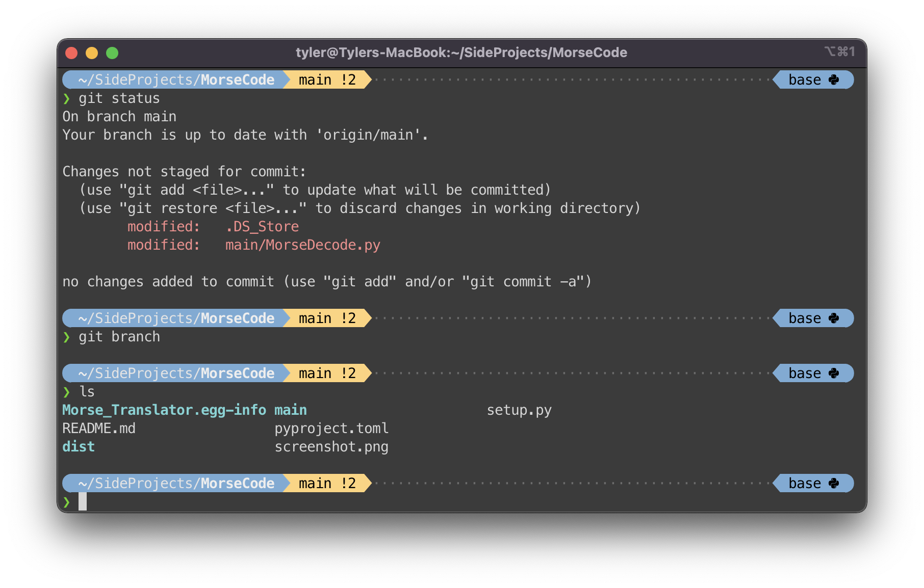
Task: Click the window title tyler@Tylers-MacBook
Action: coord(461,52)
